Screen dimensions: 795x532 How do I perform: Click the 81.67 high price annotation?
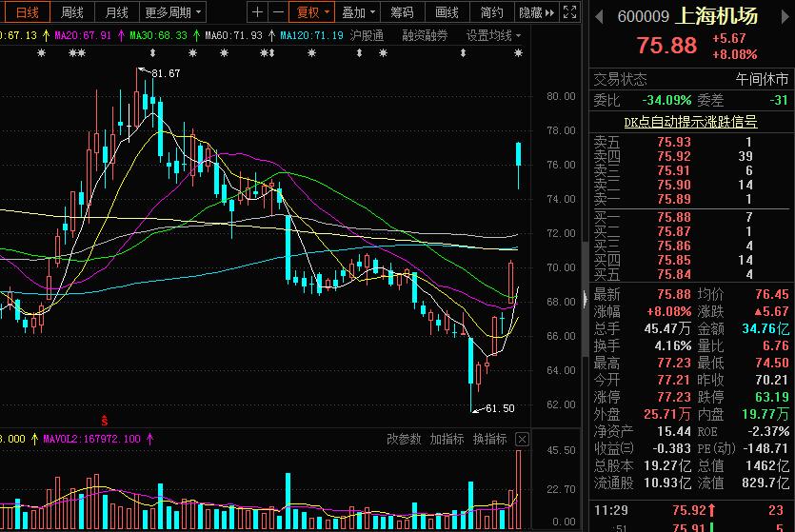[x=166, y=73]
